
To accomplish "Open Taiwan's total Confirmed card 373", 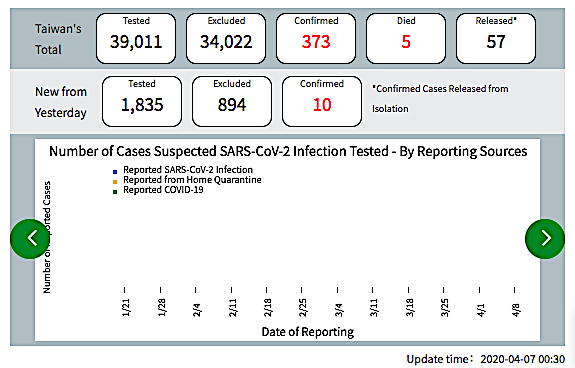I will point(316,38).
